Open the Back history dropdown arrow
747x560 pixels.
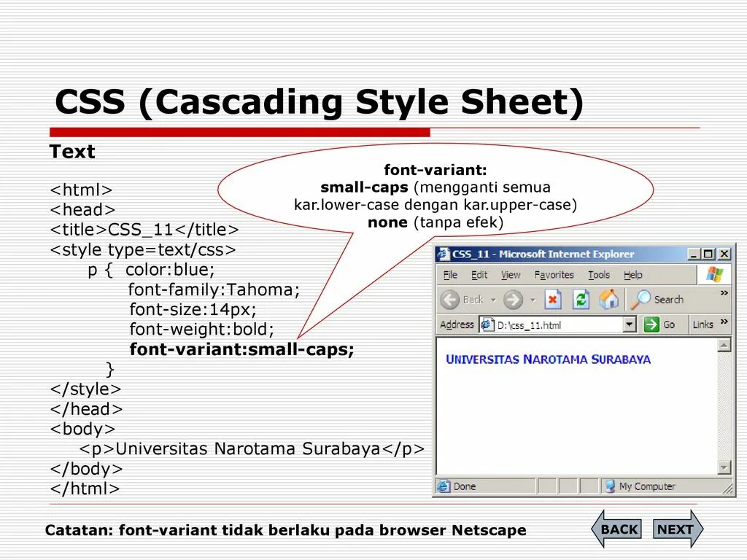tap(494, 300)
